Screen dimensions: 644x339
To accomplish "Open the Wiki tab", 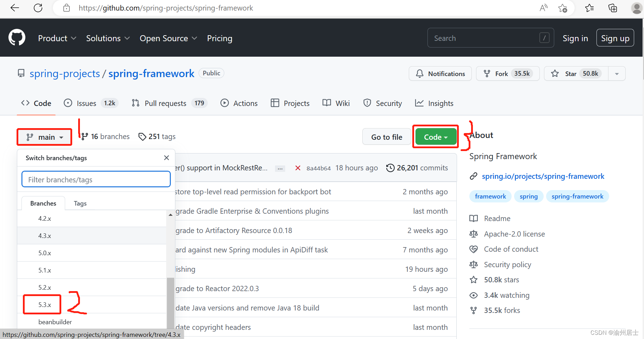I will tap(336, 103).
